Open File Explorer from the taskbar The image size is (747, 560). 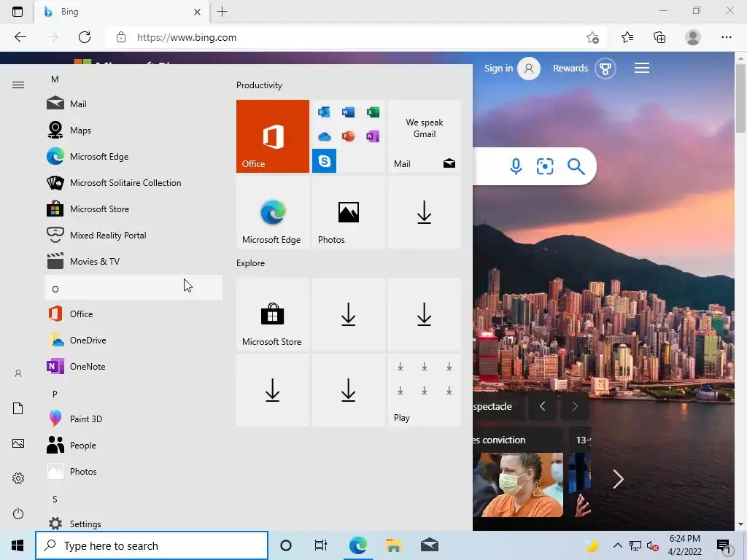[393, 545]
